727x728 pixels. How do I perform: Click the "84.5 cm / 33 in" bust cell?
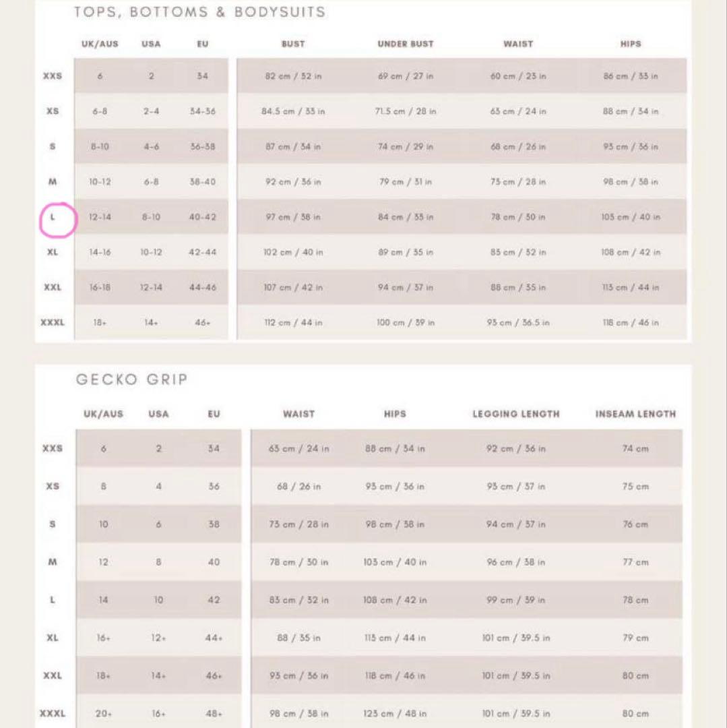pyautogui.click(x=293, y=111)
